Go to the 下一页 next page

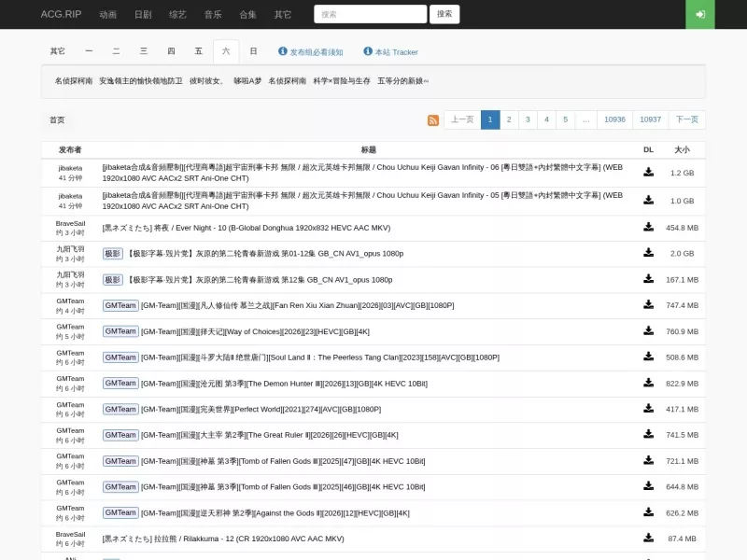686,119
